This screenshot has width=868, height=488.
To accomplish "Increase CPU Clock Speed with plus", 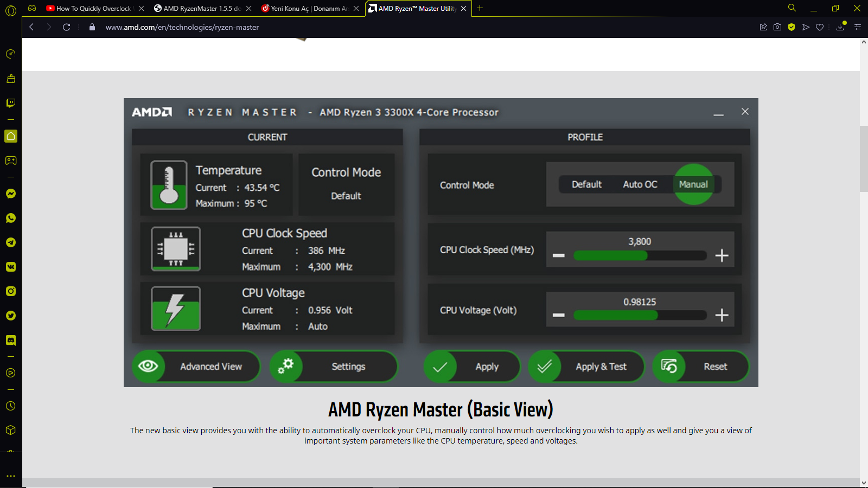I will [722, 255].
